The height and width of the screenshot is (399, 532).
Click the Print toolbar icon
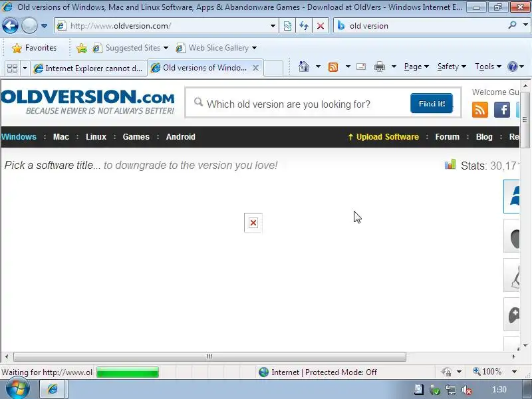pyautogui.click(x=379, y=66)
